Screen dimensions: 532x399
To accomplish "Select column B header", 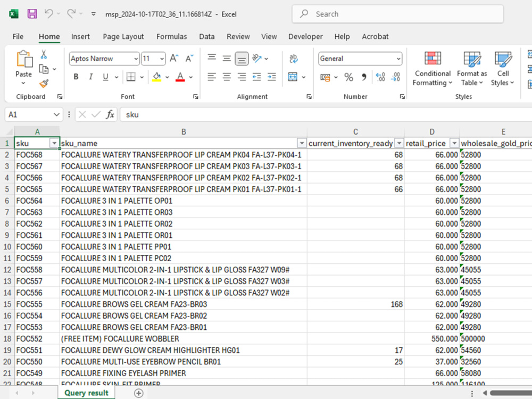I will (184, 131).
